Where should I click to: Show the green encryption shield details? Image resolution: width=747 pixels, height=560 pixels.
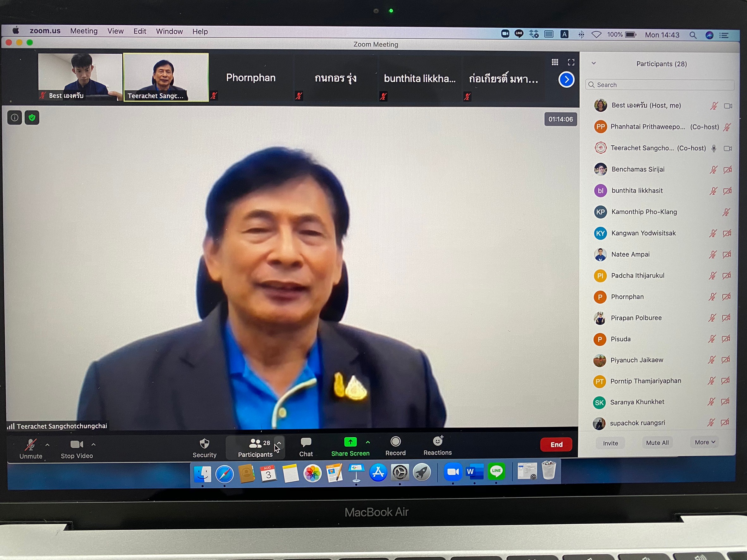[x=32, y=118]
